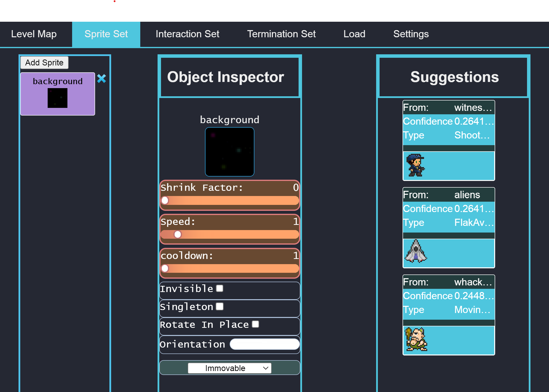Click the Load tab
The image size is (549, 392).
point(354,34)
